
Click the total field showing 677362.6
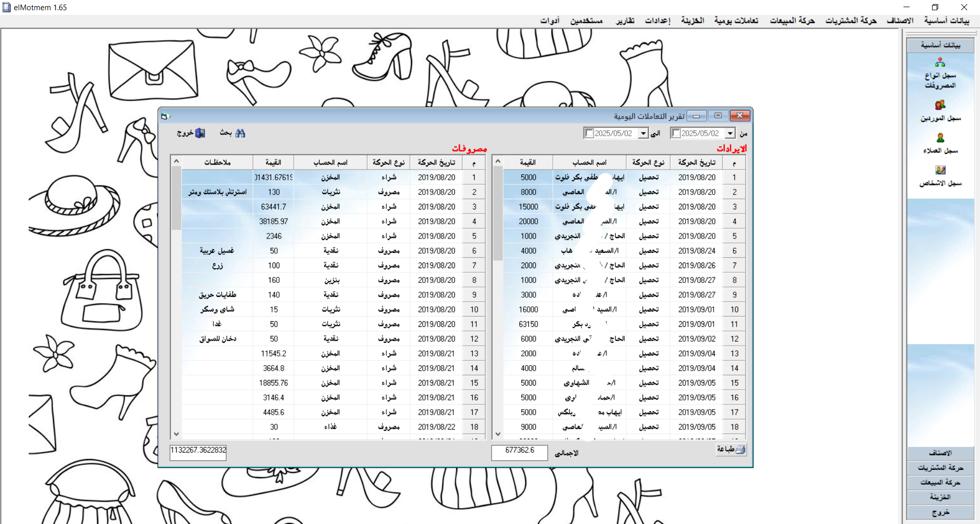(x=519, y=452)
